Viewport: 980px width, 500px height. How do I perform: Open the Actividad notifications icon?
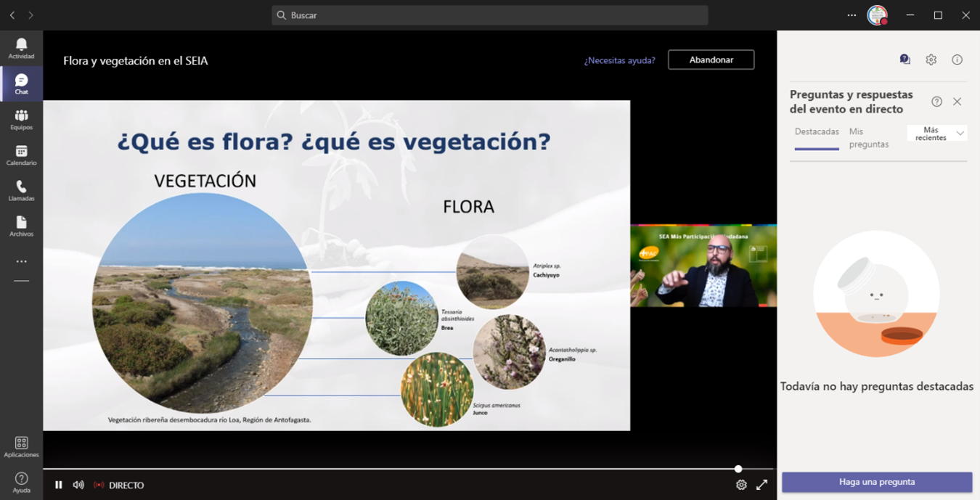click(21, 48)
